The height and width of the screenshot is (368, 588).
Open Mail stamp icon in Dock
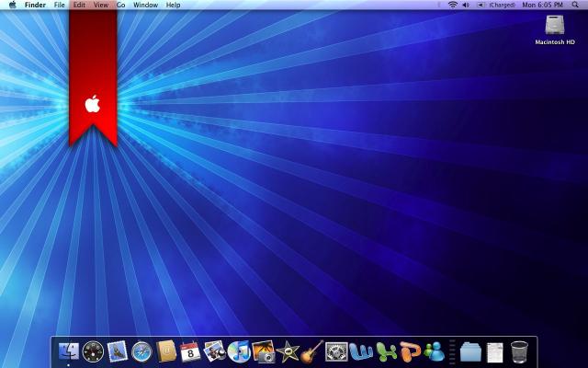pyautogui.click(x=118, y=351)
